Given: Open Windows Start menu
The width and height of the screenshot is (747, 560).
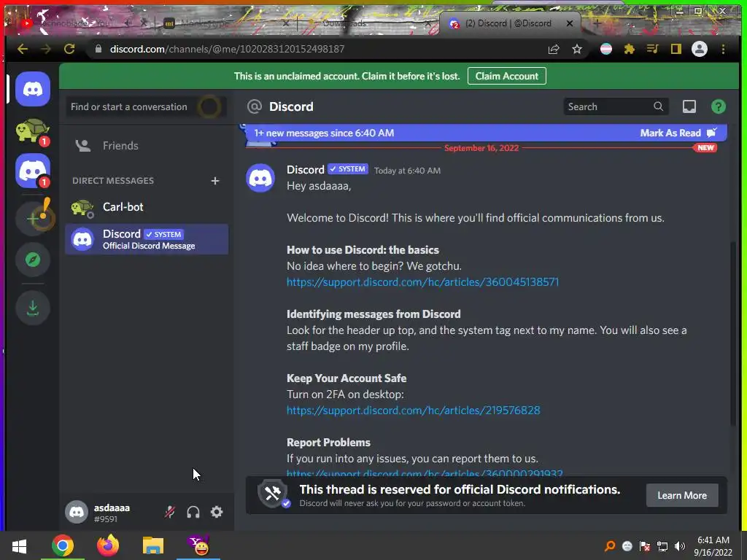Looking at the screenshot, I should pos(19,546).
